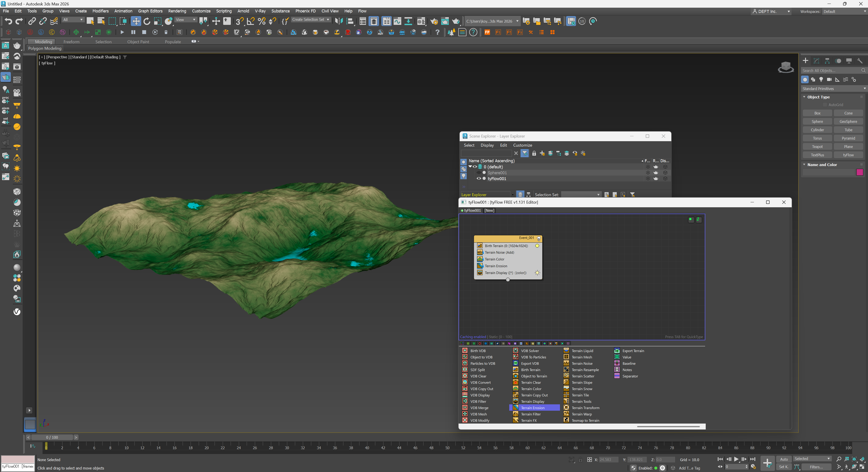Enable the AutoGrid checkbox
868x472 pixels.
[x=825, y=105]
